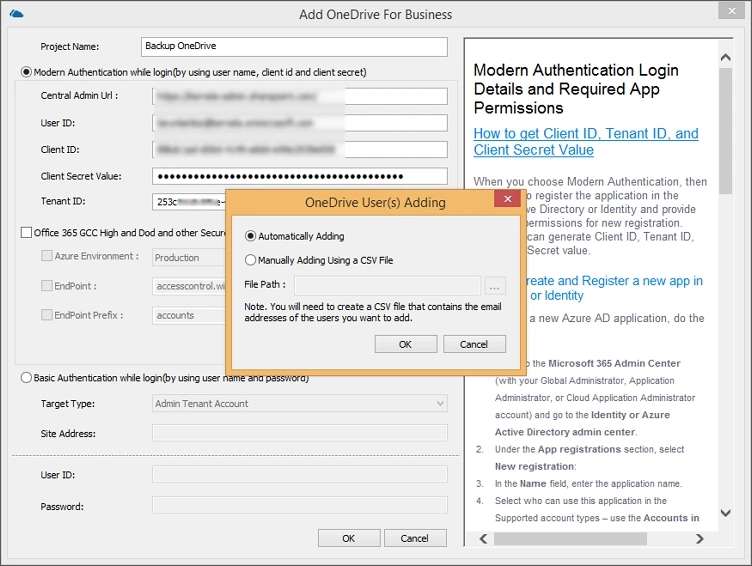The height and width of the screenshot is (566, 752).
Task: Click the OneDrive cloud icon in title bar
Action: pos(16,14)
